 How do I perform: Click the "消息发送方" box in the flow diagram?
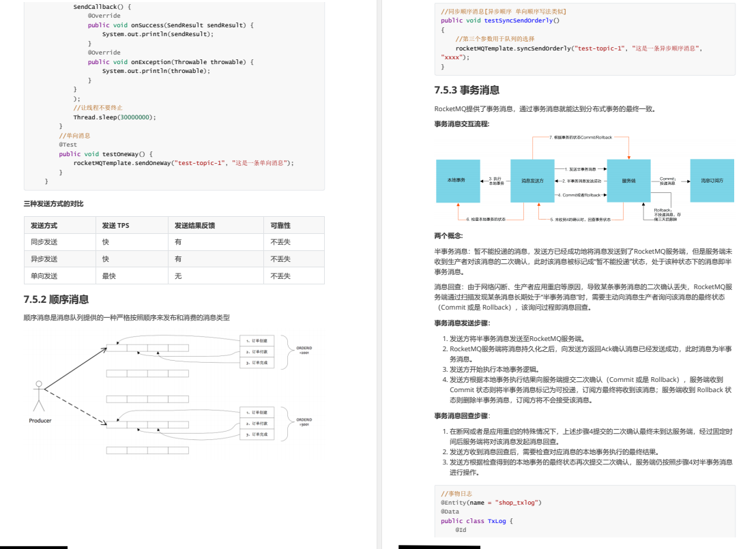(532, 181)
